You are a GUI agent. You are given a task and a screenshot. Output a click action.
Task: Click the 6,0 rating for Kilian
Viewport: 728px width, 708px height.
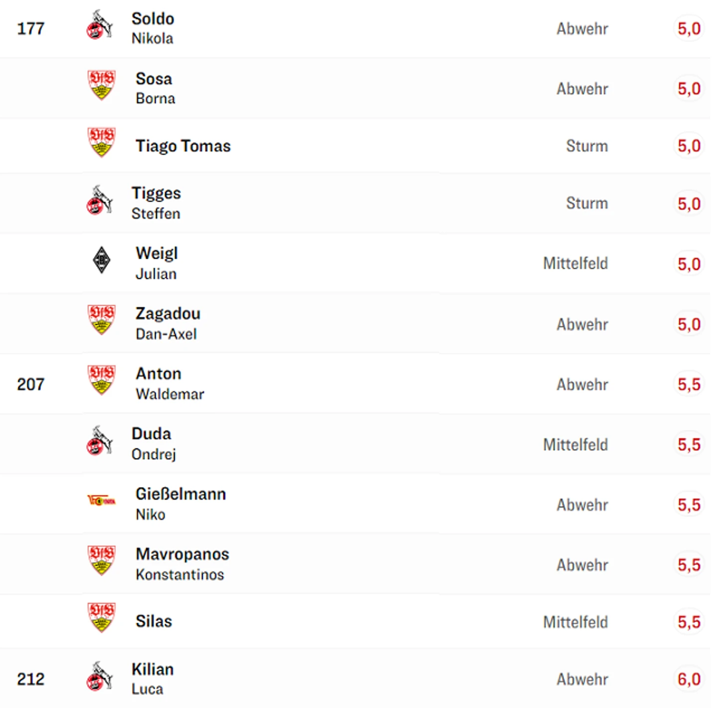tap(689, 679)
